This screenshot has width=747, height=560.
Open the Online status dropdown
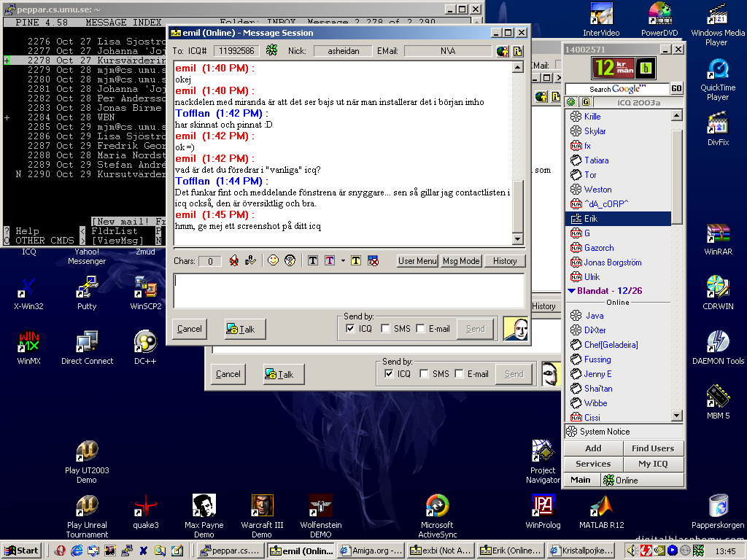642,480
